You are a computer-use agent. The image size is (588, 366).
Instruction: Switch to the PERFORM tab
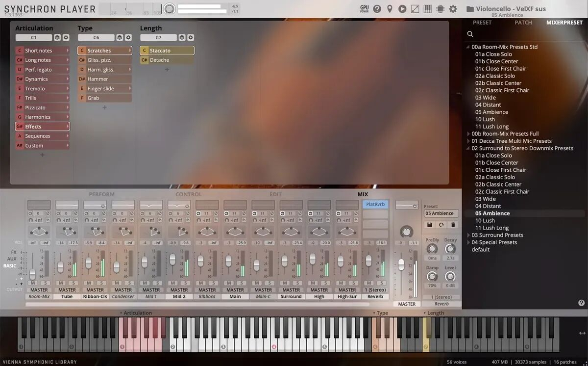pos(101,194)
